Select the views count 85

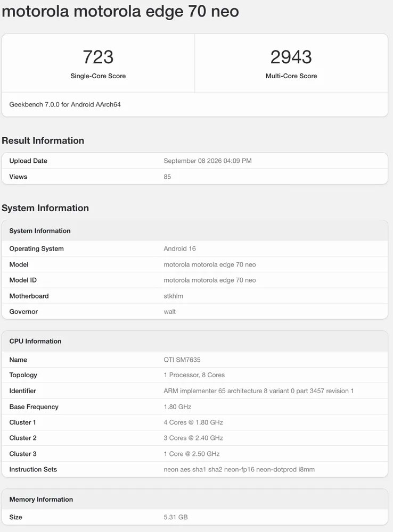[167, 177]
